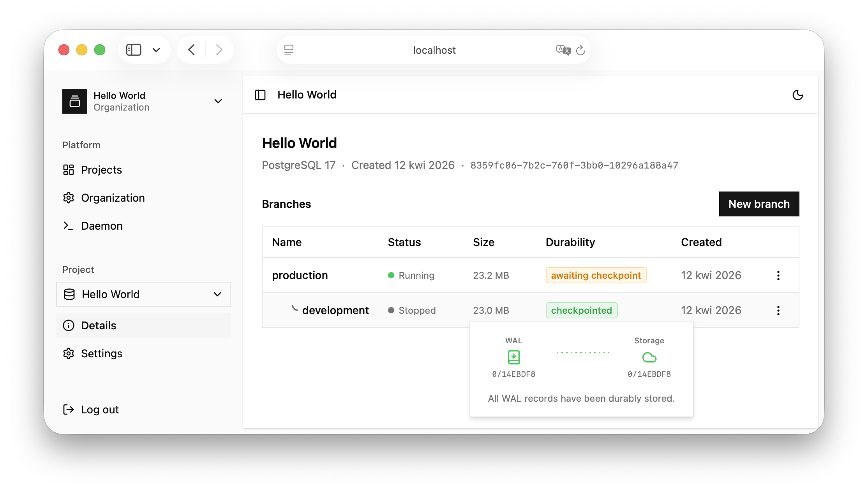Open the Projects page

click(143, 170)
